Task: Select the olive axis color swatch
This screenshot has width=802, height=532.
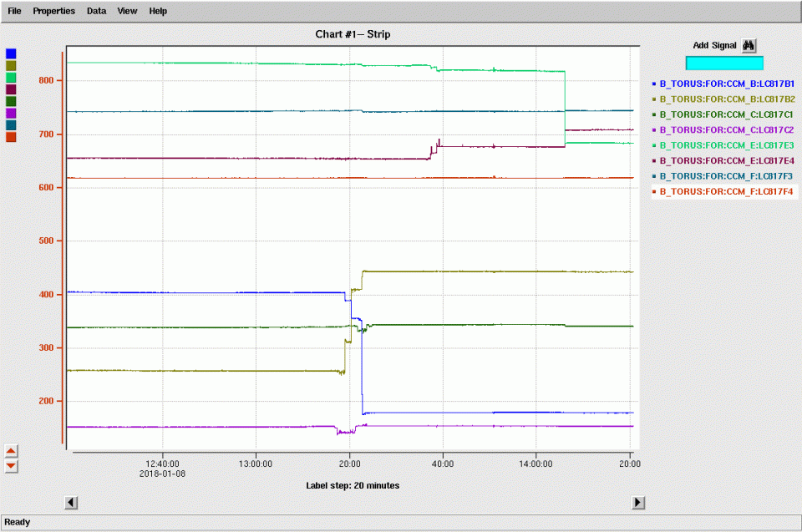Action: pyautogui.click(x=11, y=65)
